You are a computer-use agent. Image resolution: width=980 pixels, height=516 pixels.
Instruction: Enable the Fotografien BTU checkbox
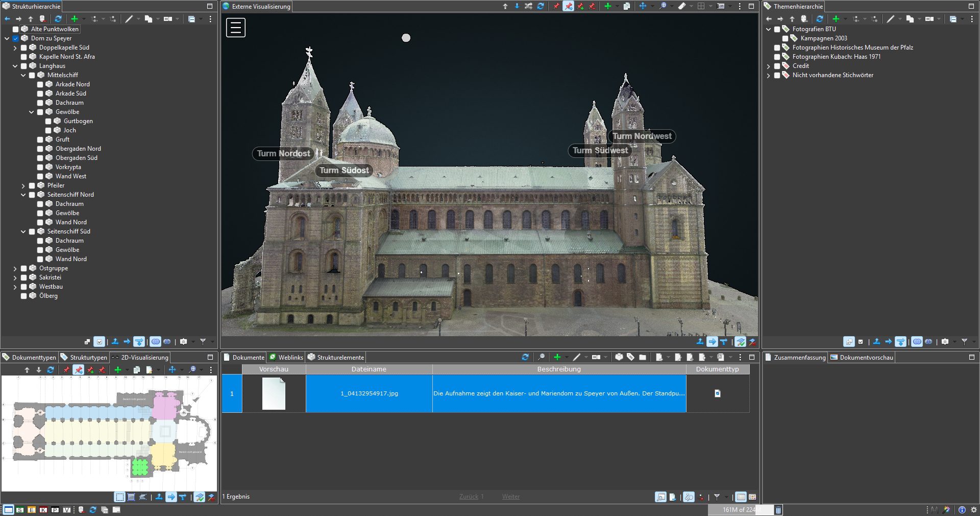pyautogui.click(x=777, y=29)
